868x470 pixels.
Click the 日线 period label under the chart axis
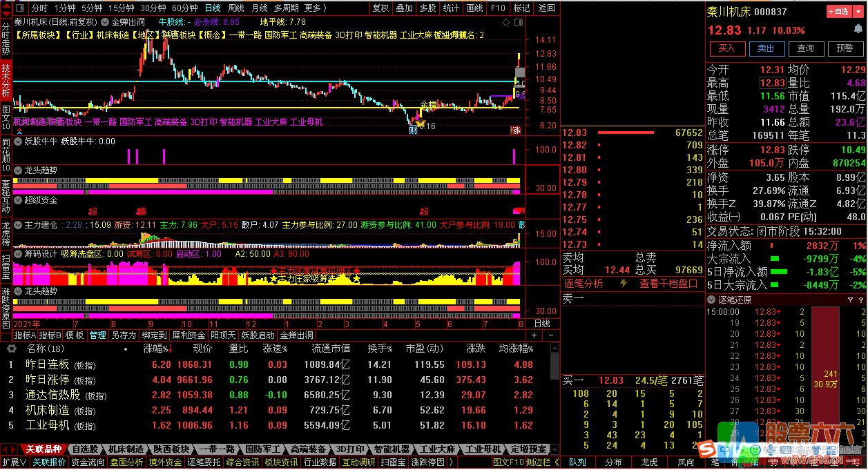[x=543, y=324]
